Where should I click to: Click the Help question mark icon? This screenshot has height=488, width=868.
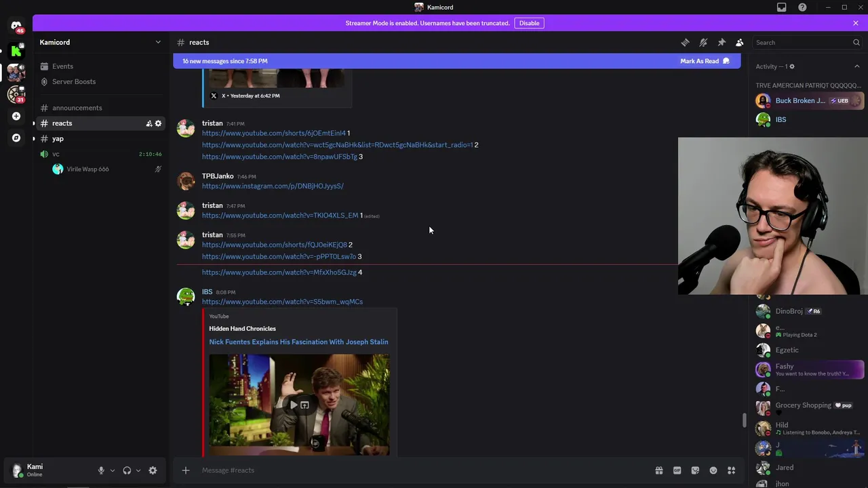(802, 7)
